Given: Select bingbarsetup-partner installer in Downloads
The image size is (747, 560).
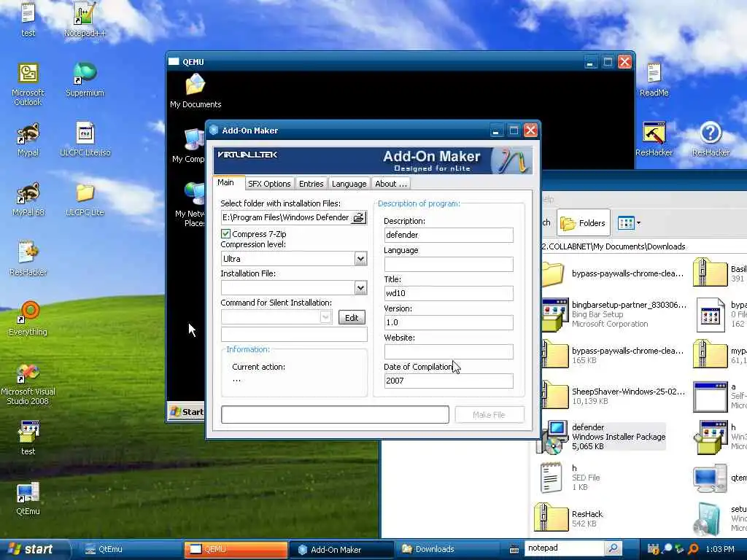Looking at the screenshot, I should click(614, 314).
